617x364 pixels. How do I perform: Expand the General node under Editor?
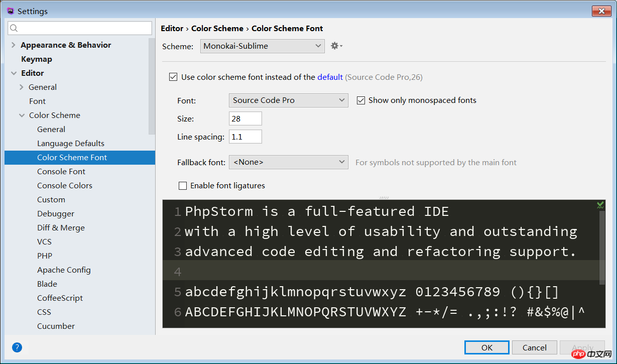pyautogui.click(x=22, y=87)
